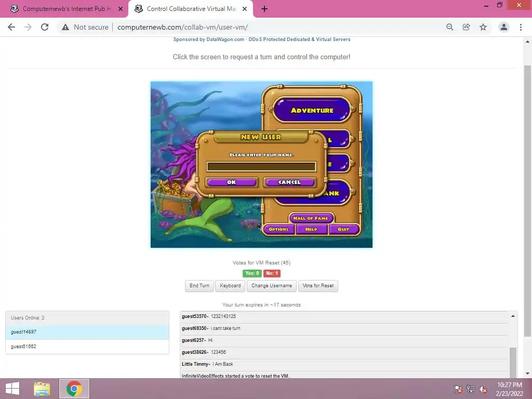Confirm with OK in New User dialog
Image resolution: width=532 pixels, height=399 pixels.
click(231, 182)
